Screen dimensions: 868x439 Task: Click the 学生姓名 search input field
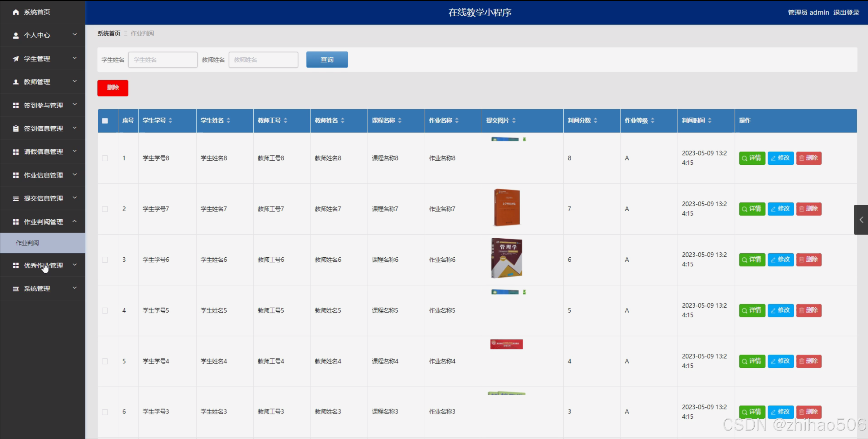pos(163,60)
